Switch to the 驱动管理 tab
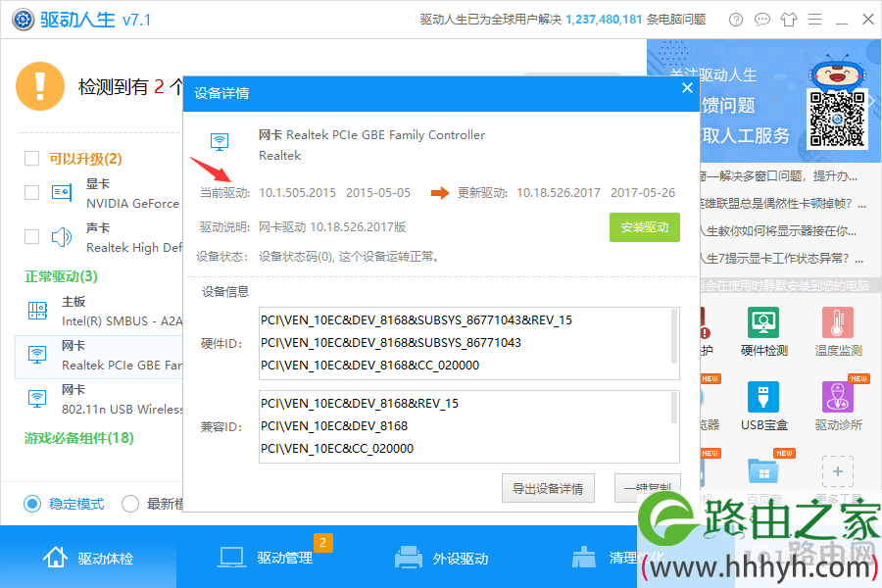Viewport: 882px width, 588px height. tap(266, 558)
